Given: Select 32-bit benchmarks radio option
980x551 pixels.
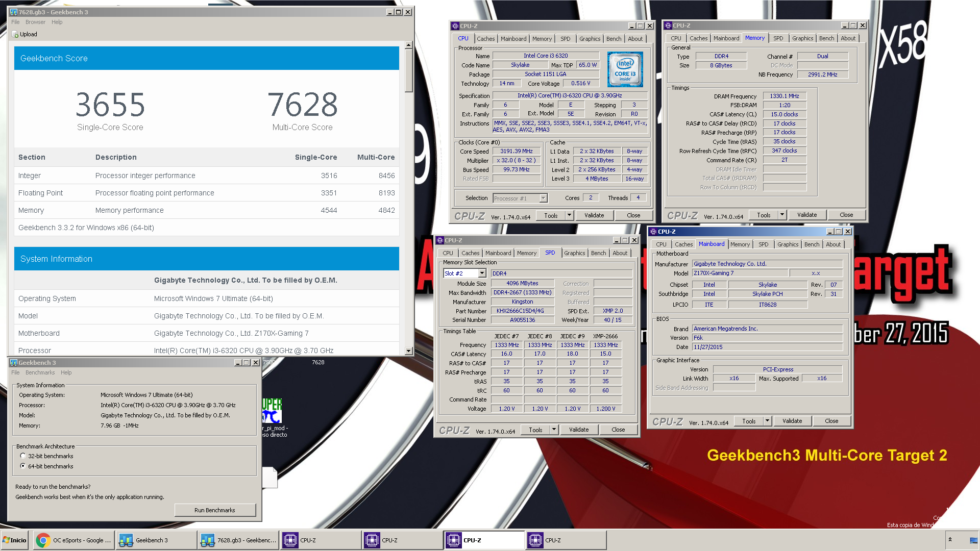Looking at the screenshot, I should tap(23, 456).
